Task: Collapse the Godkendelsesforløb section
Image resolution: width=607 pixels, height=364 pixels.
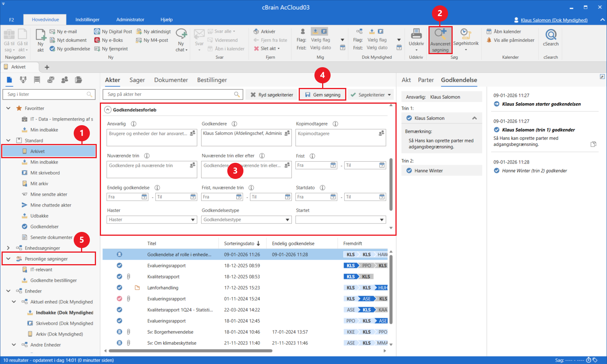Action: point(108,110)
